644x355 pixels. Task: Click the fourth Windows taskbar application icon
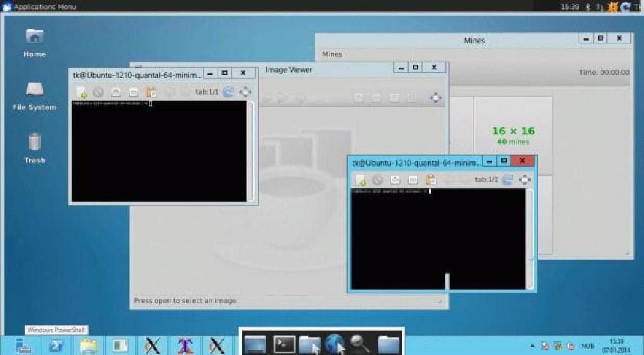pos(120,346)
